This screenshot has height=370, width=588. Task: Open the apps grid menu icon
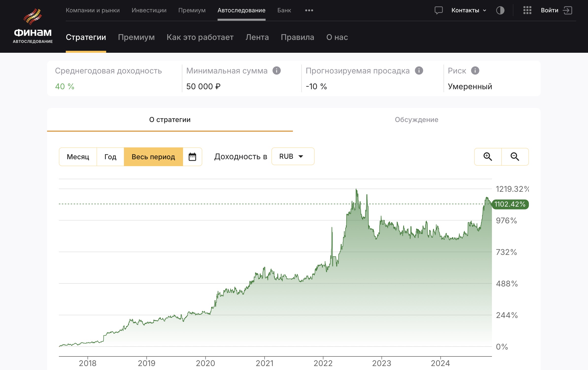[x=527, y=10]
